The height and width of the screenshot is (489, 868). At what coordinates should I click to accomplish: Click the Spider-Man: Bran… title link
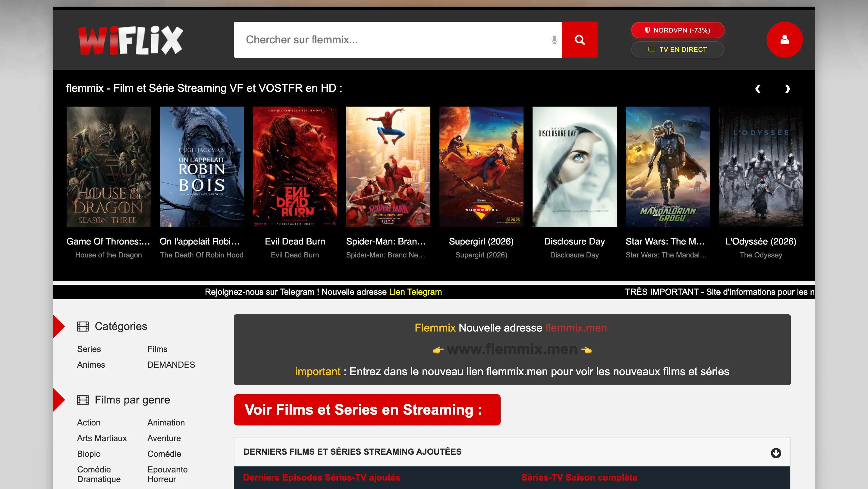[x=386, y=241]
